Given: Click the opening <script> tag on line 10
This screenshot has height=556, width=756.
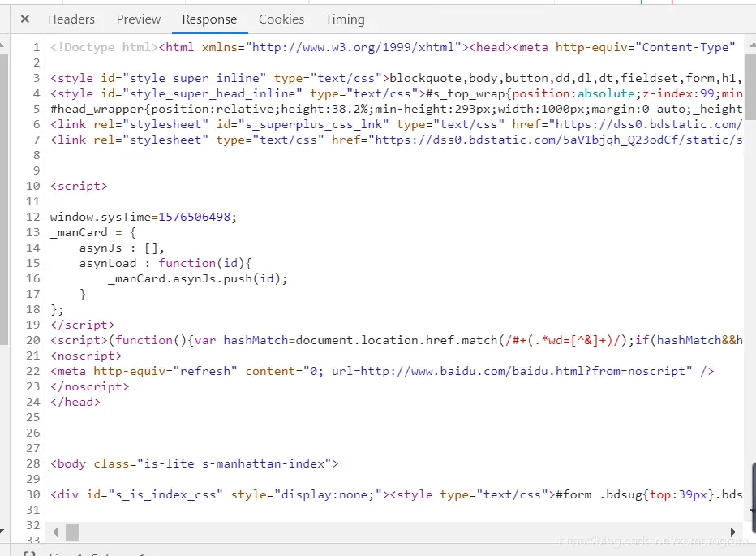Looking at the screenshot, I should tap(79, 186).
